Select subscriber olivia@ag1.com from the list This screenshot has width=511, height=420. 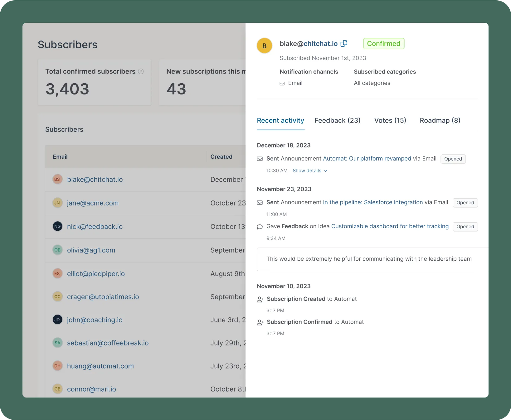pyautogui.click(x=91, y=250)
